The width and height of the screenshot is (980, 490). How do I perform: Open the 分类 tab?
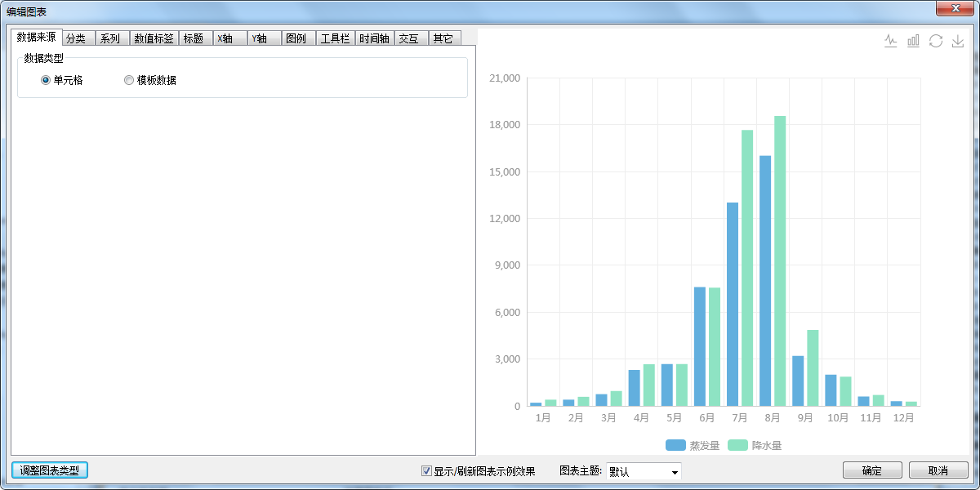click(78, 38)
